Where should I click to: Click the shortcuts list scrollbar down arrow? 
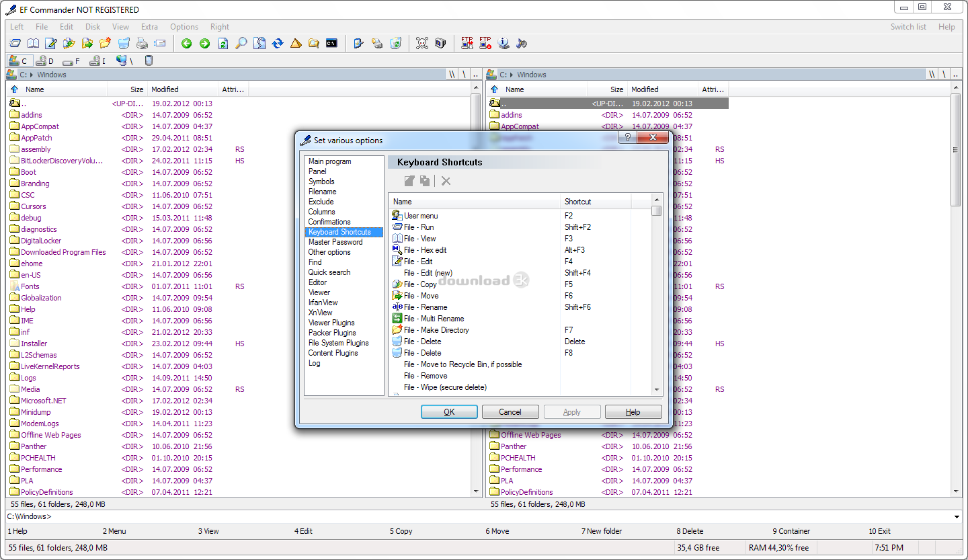[x=656, y=390]
